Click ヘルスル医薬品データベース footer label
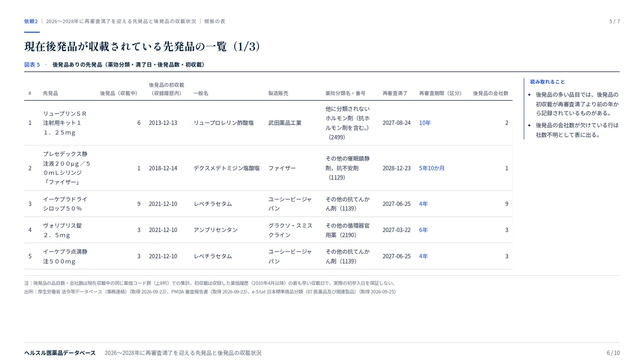 [x=60, y=353]
